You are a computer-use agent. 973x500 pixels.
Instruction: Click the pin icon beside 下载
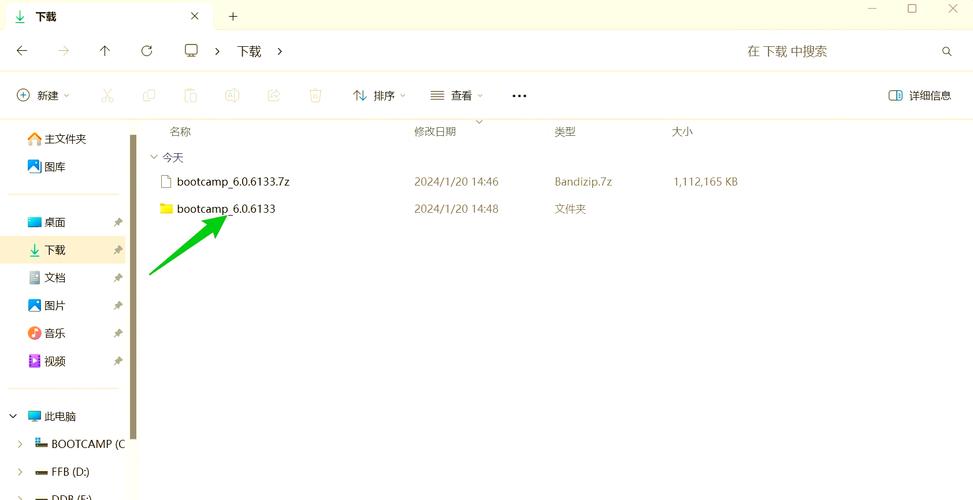tap(118, 250)
